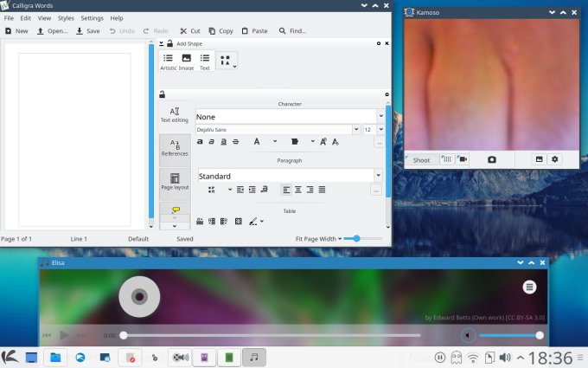Select the Image shape category

pos(186,61)
